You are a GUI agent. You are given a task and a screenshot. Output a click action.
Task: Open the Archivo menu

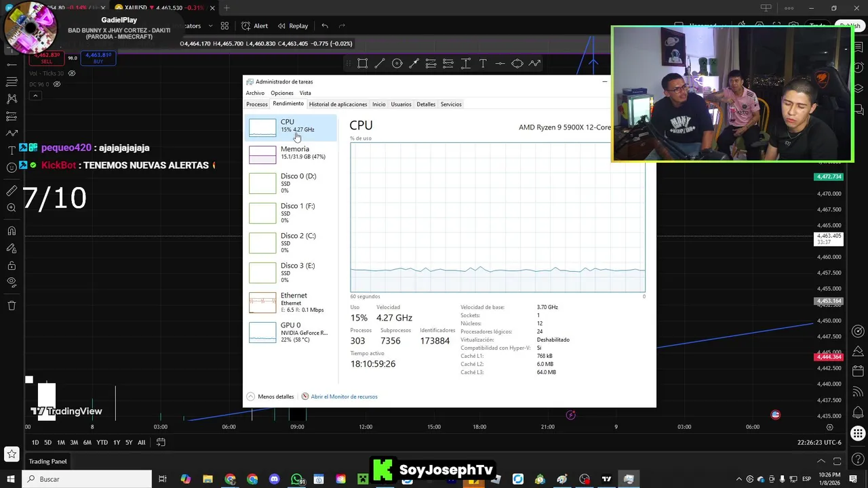255,93
